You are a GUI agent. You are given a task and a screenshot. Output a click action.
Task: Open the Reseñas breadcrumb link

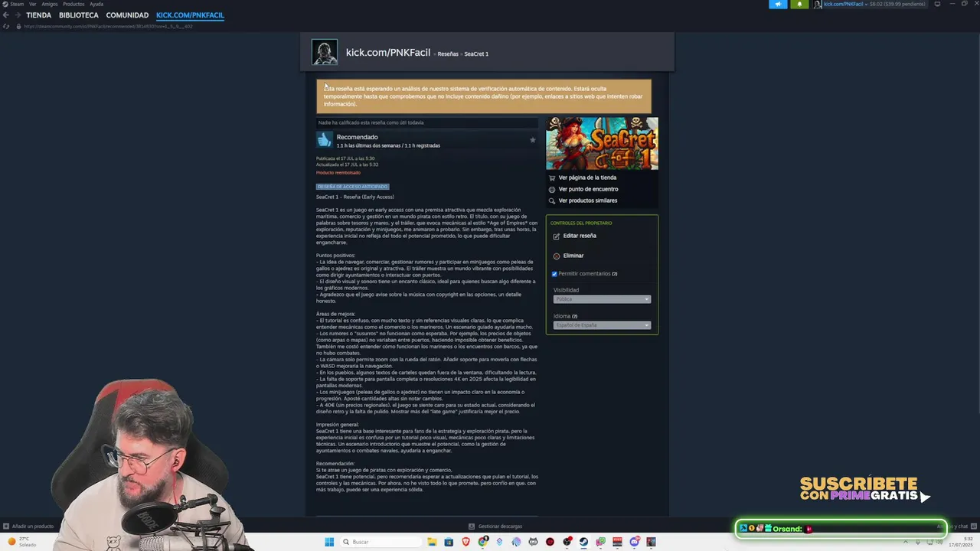tap(448, 54)
